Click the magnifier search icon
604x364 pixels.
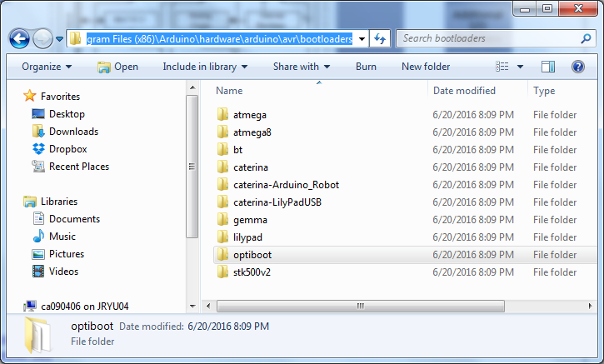click(586, 38)
